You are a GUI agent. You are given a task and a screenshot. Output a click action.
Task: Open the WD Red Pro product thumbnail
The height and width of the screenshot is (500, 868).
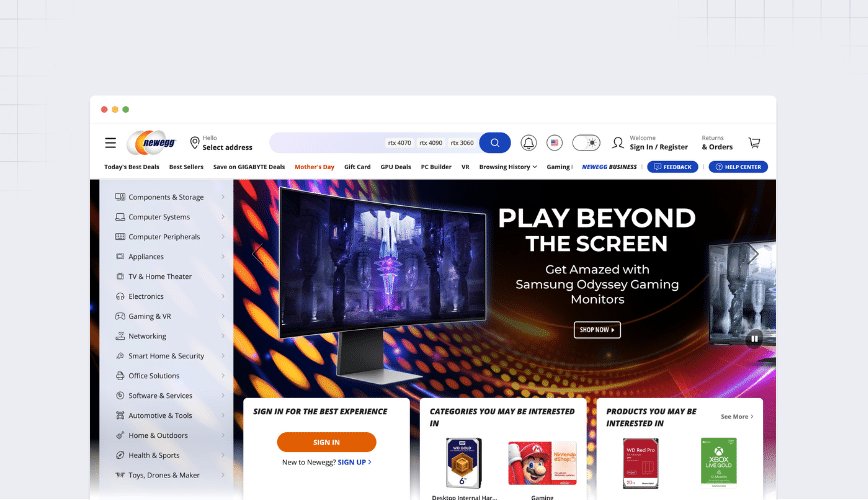coord(640,462)
